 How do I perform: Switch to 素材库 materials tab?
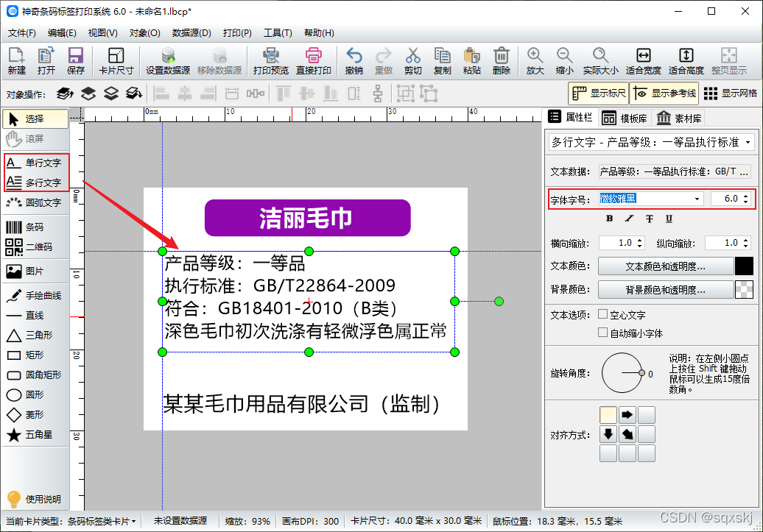[x=679, y=118]
